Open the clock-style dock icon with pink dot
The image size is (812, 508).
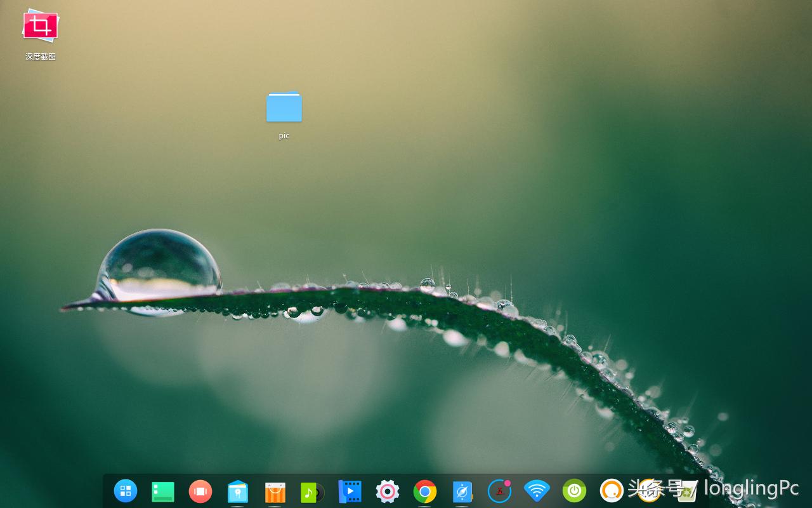click(499, 491)
